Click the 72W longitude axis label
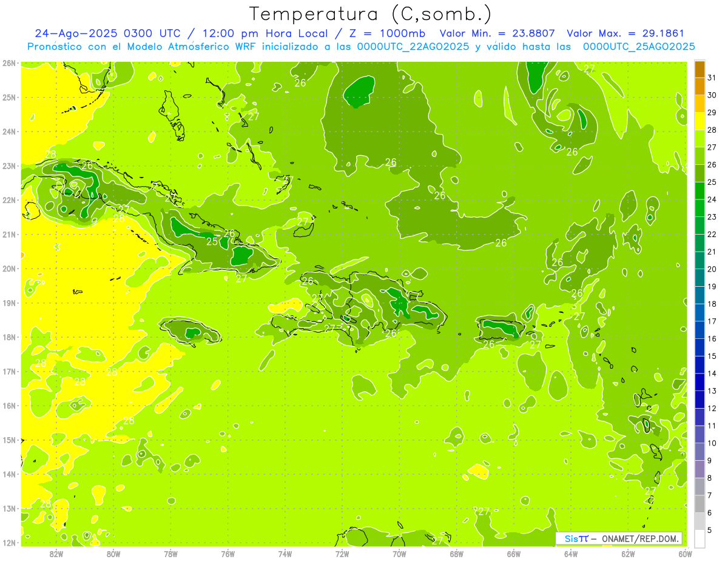This screenshot has width=728, height=562. click(342, 554)
